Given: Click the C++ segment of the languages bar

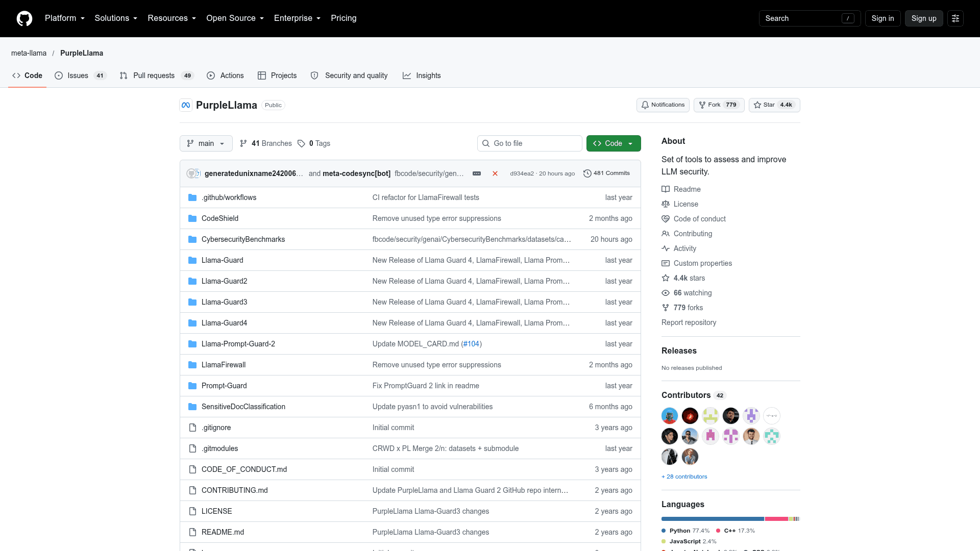Looking at the screenshot, I should 776,519.
